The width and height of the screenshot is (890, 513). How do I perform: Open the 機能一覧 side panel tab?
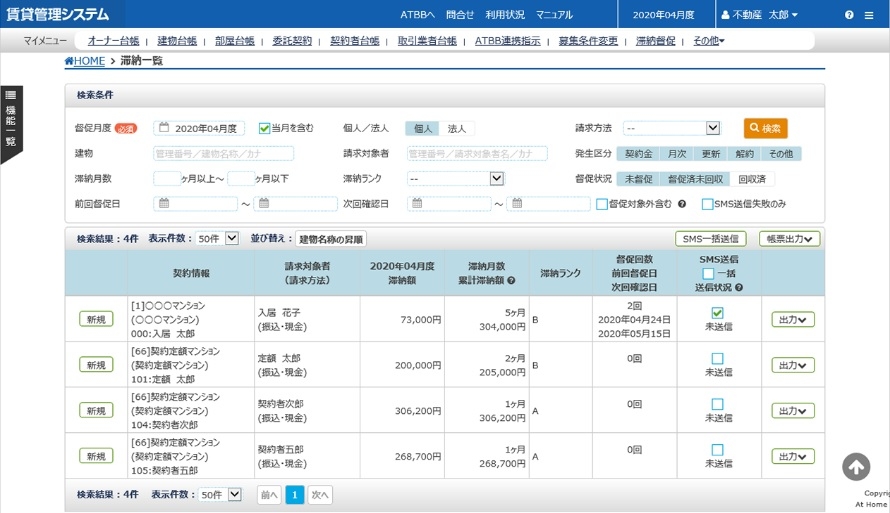point(11,124)
